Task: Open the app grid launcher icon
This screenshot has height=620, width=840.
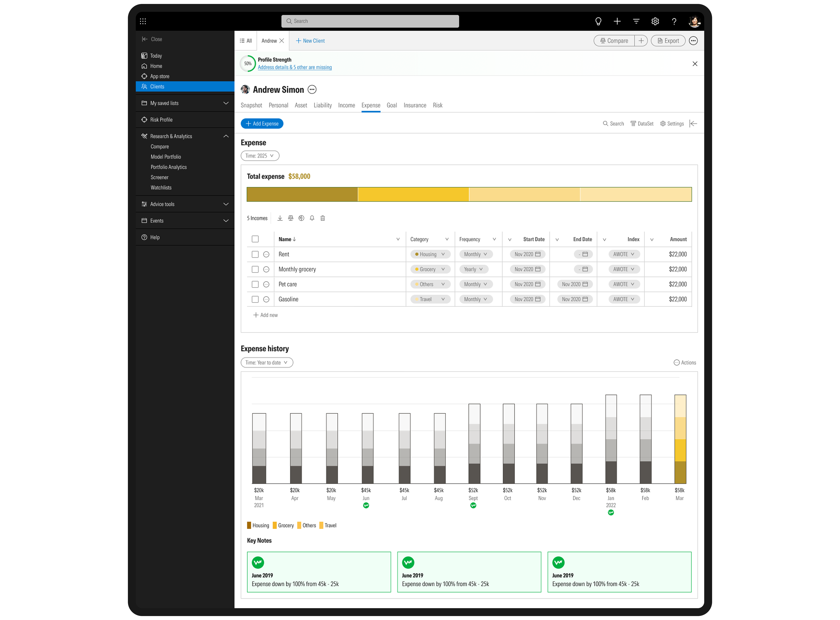Action: (x=143, y=21)
